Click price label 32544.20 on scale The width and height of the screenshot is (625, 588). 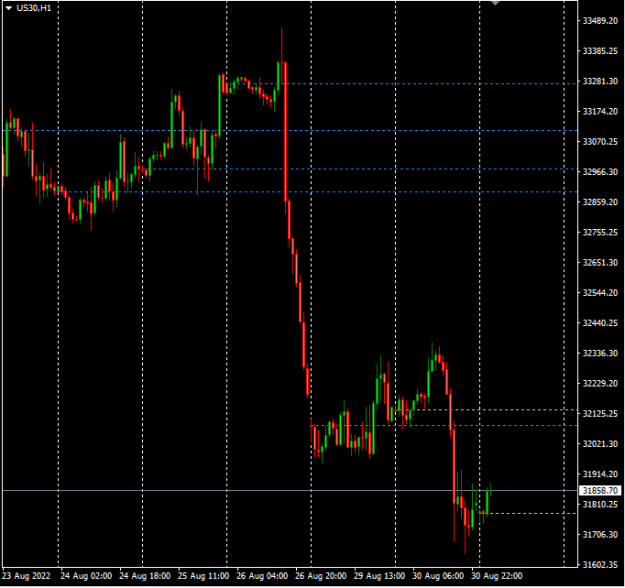pos(600,293)
